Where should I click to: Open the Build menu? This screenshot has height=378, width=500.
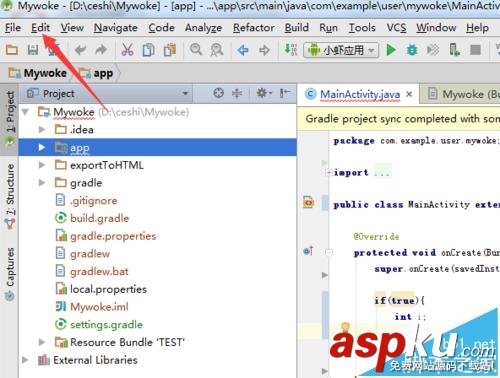click(297, 28)
